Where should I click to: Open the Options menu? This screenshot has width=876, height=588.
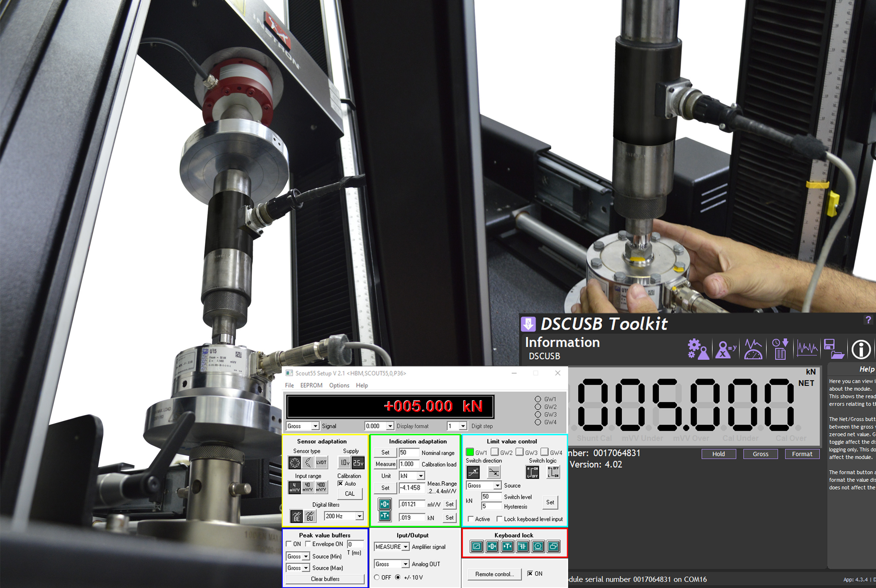point(339,385)
